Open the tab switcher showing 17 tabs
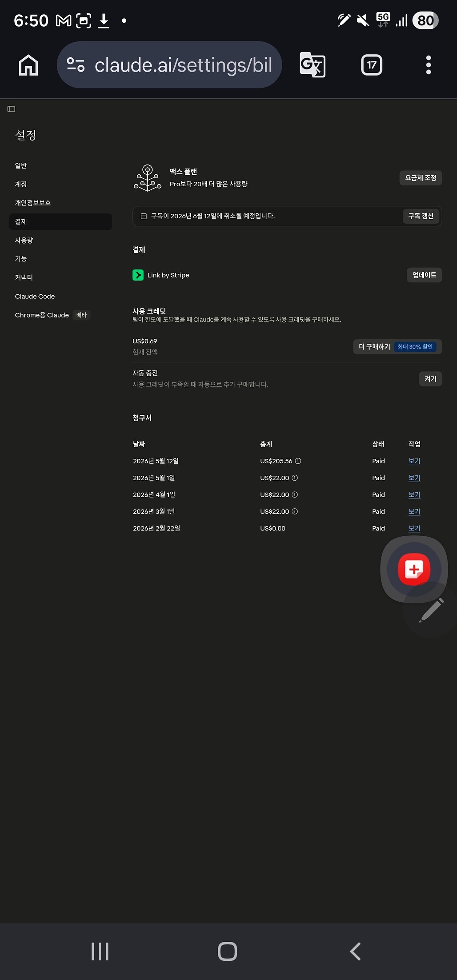The height and width of the screenshot is (980, 457). click(372, 65)
